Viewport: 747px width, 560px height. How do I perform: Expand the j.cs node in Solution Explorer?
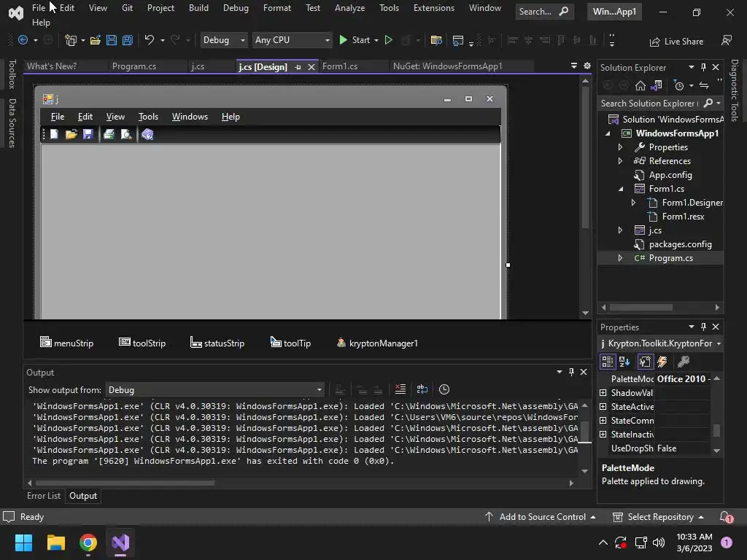620,230
